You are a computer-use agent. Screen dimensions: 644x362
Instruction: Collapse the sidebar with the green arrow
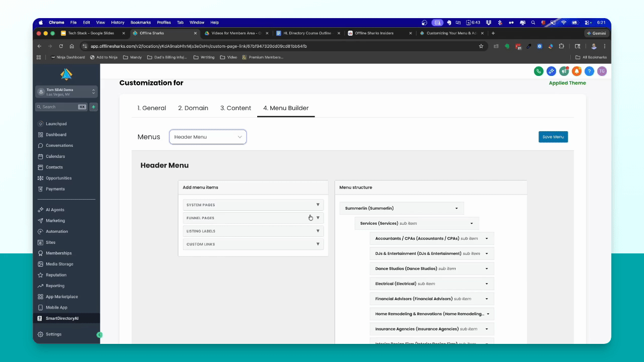pos(99,334)
